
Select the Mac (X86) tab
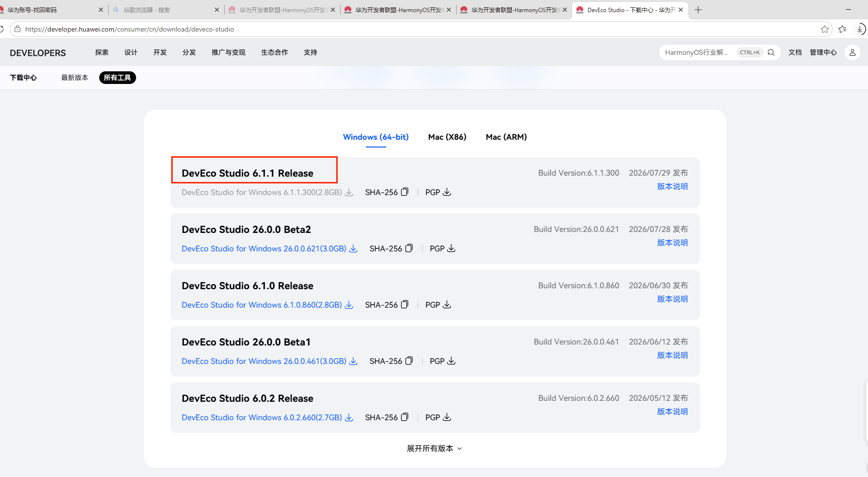(x=447, y=137)
